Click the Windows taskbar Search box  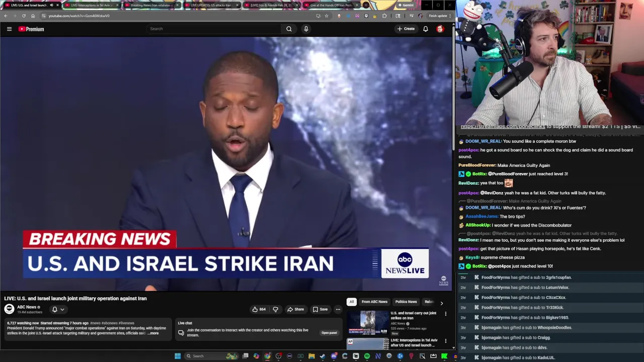coord(211,356)
